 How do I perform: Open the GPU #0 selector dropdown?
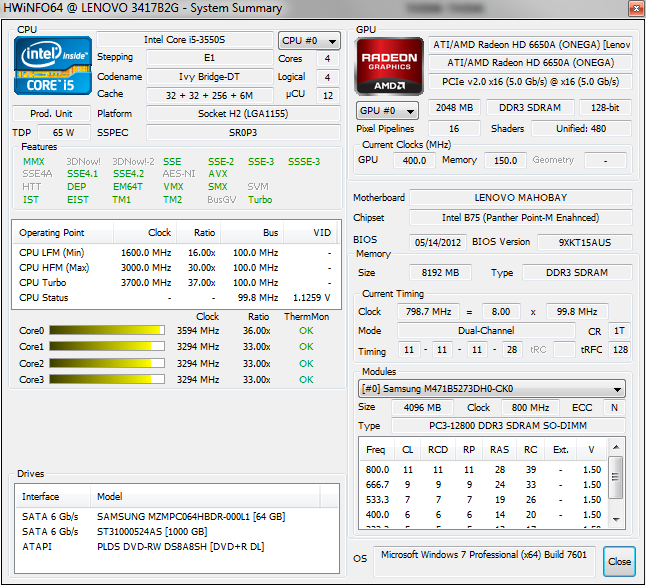388,110
